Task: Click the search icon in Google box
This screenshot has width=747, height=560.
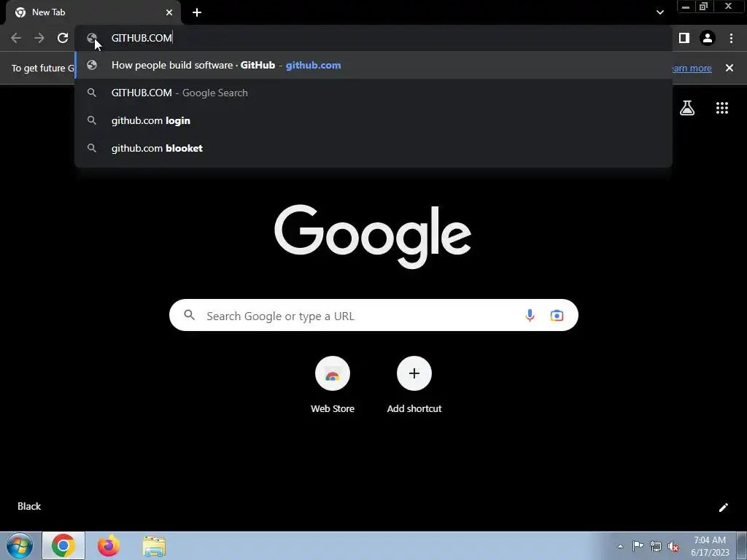Action: [190, 315]
